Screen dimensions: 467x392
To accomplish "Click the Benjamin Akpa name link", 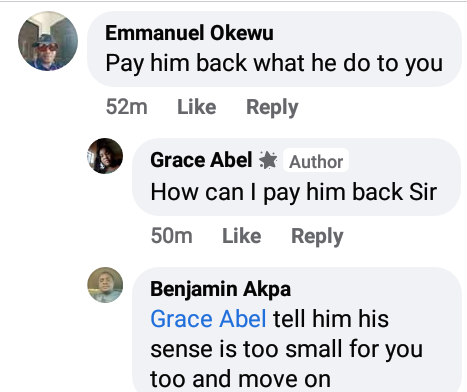I will coord(220,289).
